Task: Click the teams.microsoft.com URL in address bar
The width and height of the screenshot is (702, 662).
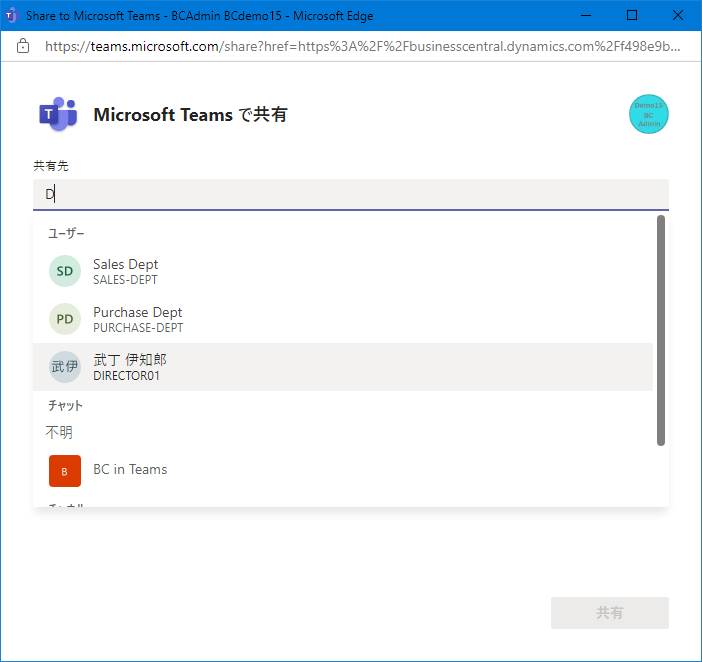Action: [x=363, y=46]
